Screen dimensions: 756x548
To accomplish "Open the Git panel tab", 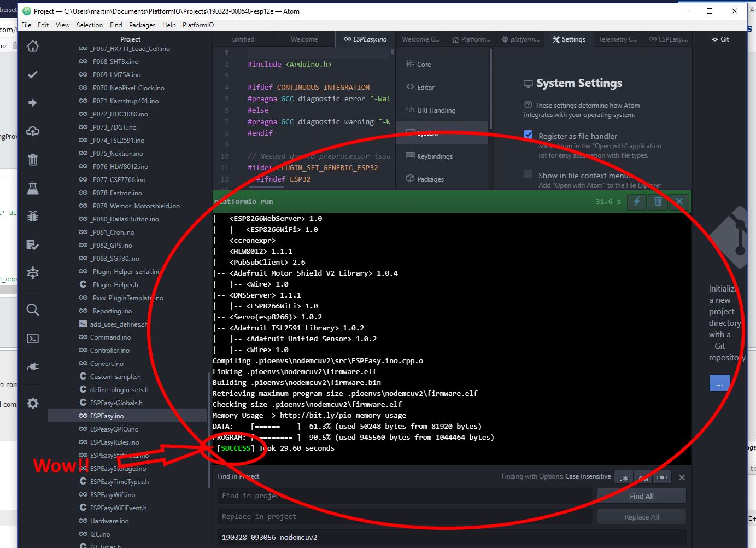I will tap(720, 39).
